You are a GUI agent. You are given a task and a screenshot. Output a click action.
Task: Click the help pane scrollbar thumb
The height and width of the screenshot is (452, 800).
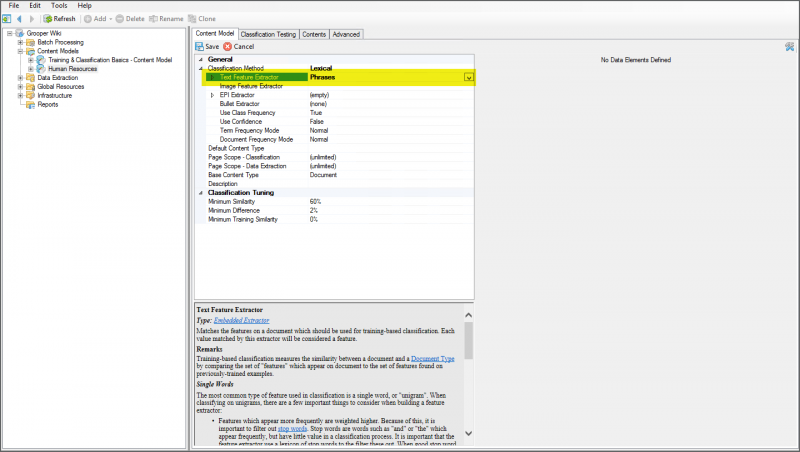[468, 340]
